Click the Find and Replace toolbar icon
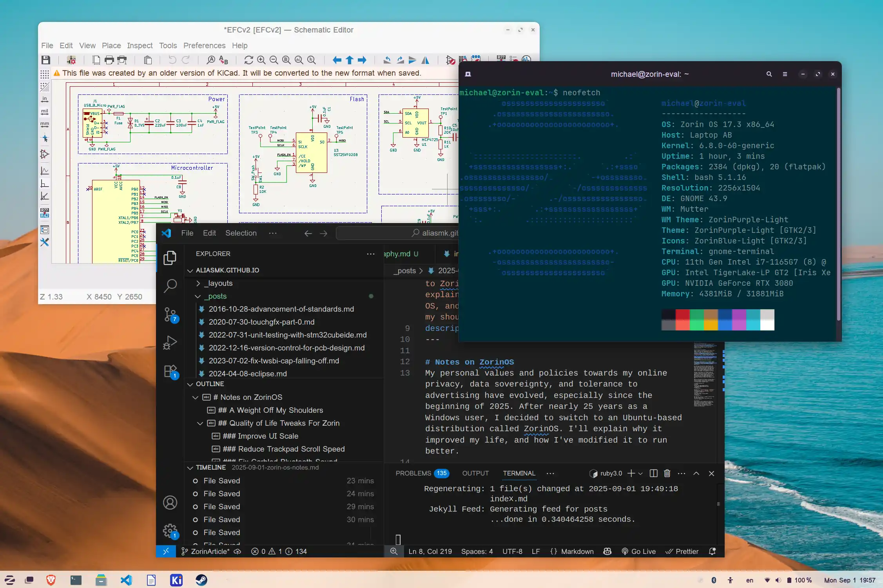Screen dimensions: 883x588 pos(223,60)
